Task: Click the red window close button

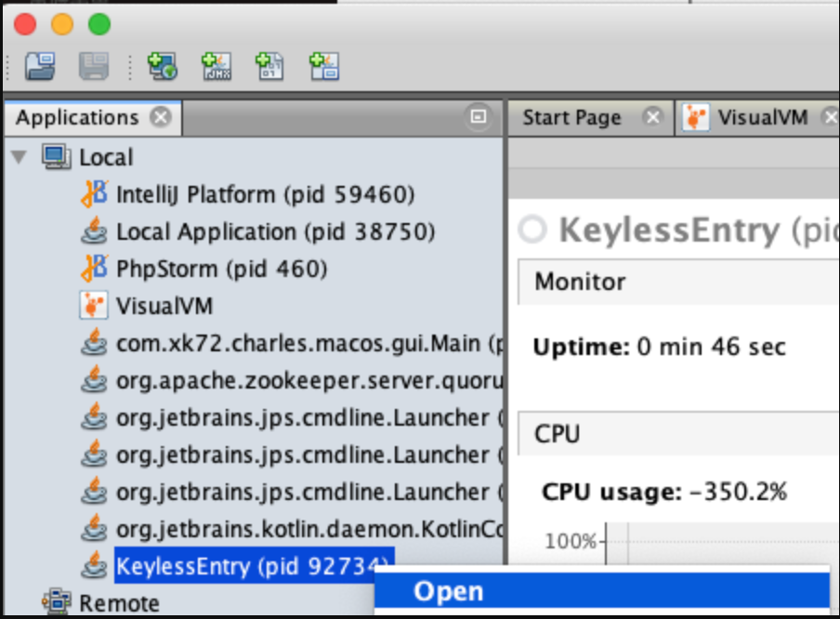Action: 25,25
